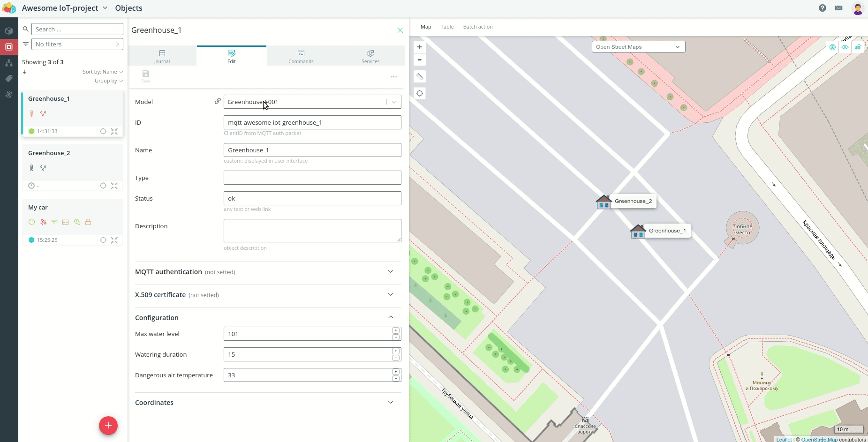
Task: Open the Leaflet link
Action: [784, 440]
